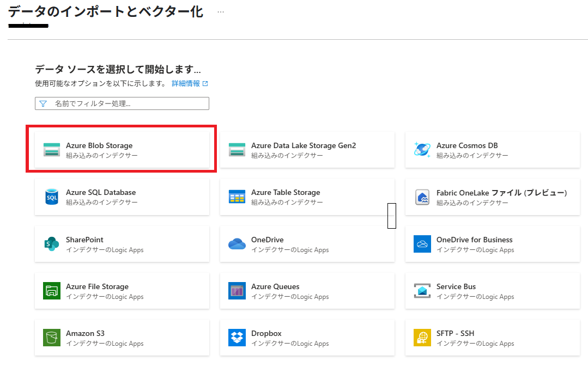Image resolution: width=588 pixels, height=367 pixels.
Task: Pick the Azure SQL Database label
Action: [101, 192]
